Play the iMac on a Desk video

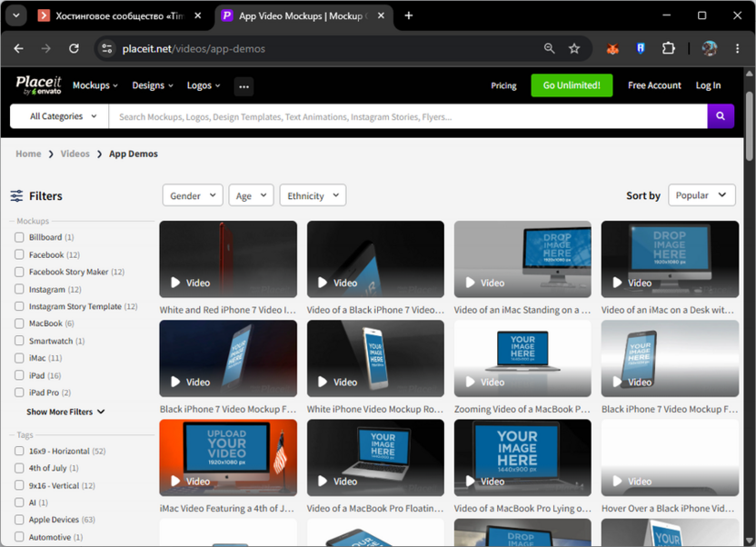[x=670, y=259]
